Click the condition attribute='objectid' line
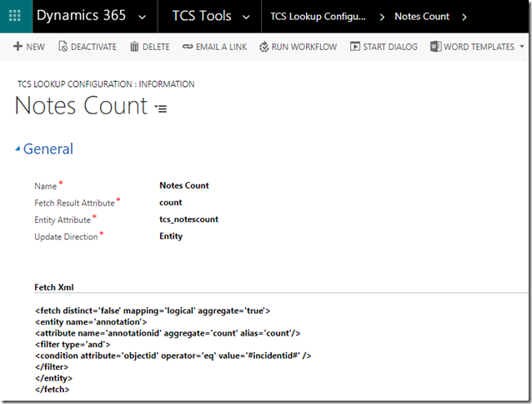The width and height of the screenshot is (532, 404). (173, 356)
